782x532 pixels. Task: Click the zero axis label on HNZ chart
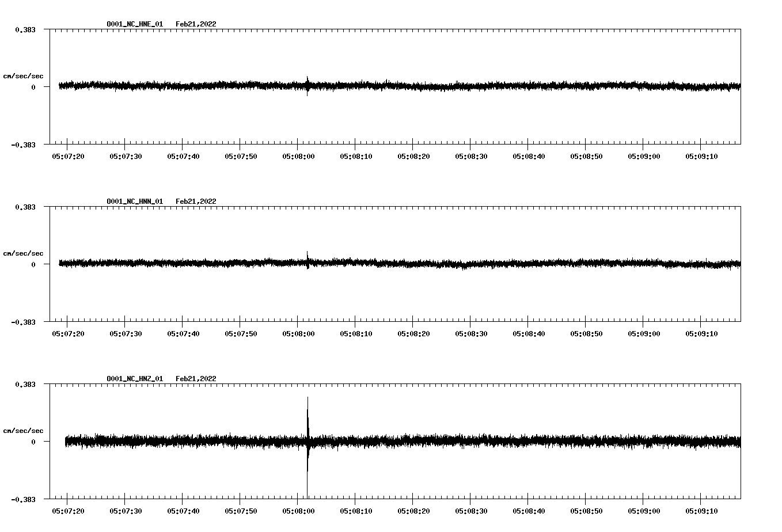33,442
